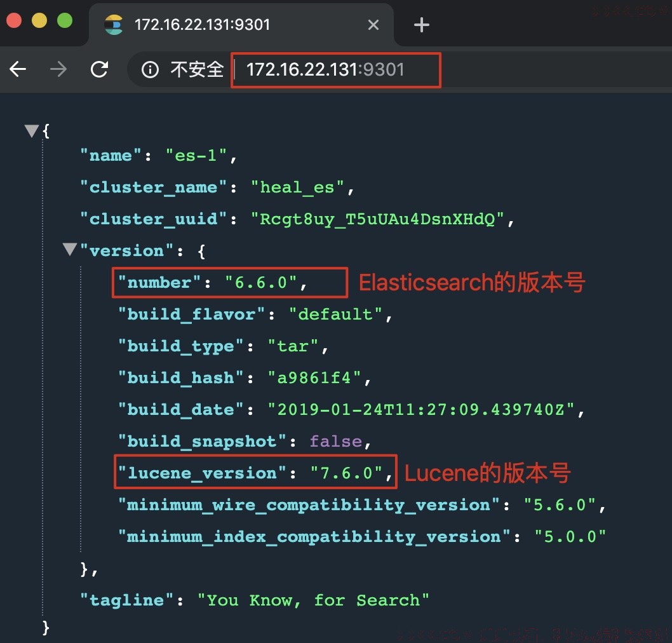Image resolution: width=672 pixels, height=643 pixels.
Task: Click the "tagline" key
Action: 127,600
